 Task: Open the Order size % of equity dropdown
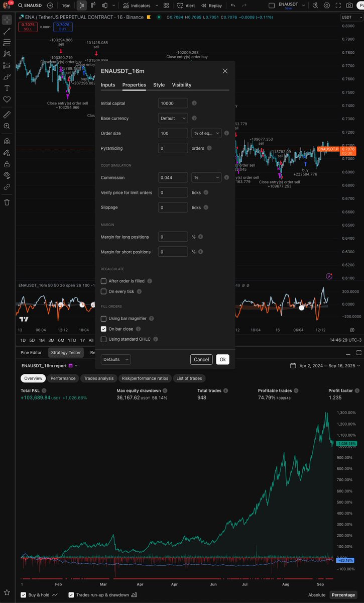pyautogui.click(x=206, y=133)
